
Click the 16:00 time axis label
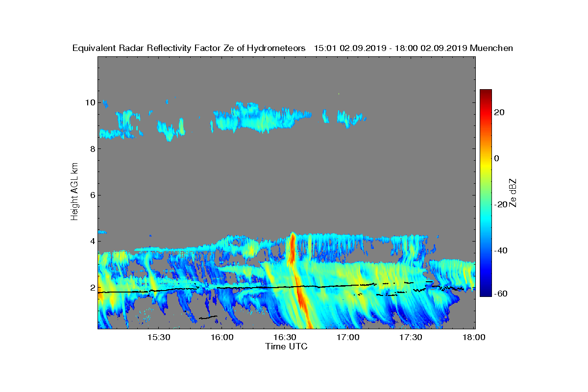[x=222, y=337]
